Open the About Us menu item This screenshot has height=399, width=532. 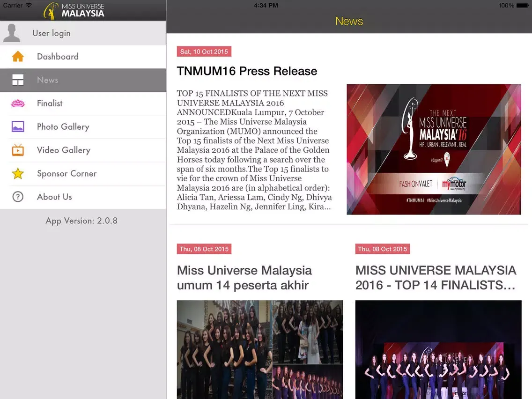83,197
